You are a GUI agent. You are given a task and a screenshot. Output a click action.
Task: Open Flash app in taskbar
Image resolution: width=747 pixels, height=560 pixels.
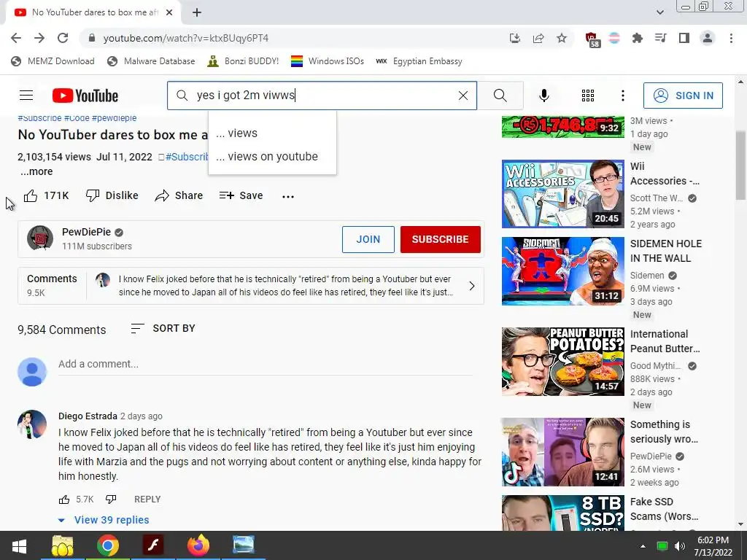click(153, 545)
